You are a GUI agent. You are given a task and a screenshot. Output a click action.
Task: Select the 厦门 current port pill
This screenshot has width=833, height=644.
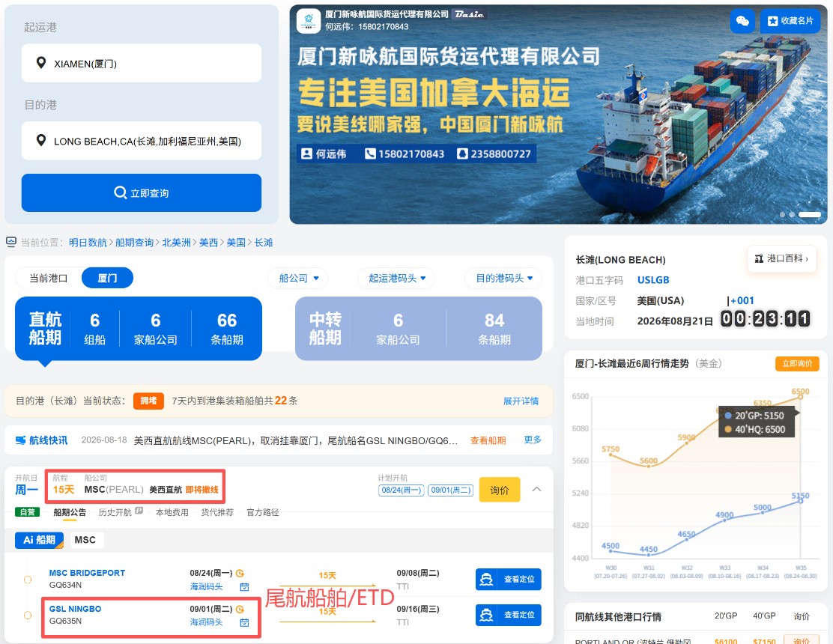coord(107,278)
